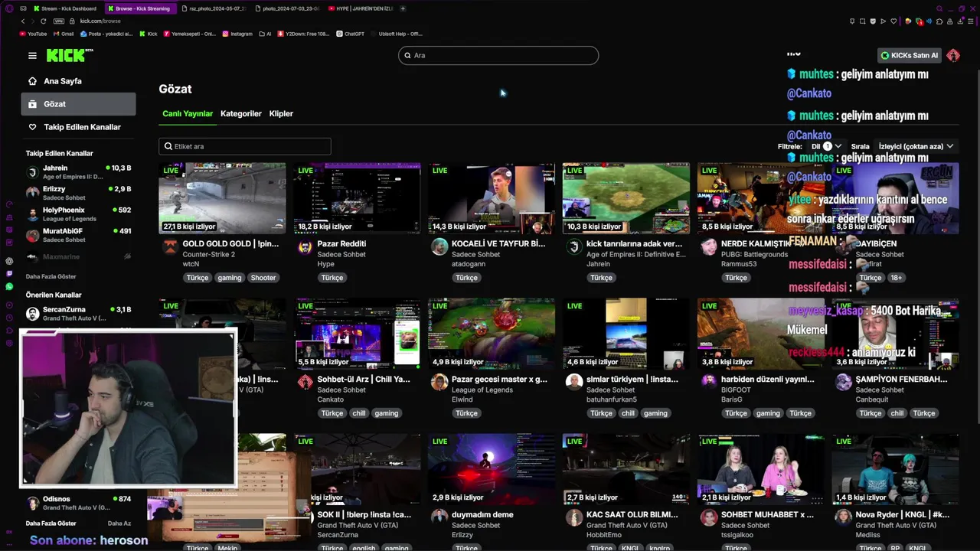Viewport: 980px width, 551px height.
Task: Click the kick.com/browse address bar
Action: (x=100, y=21)
